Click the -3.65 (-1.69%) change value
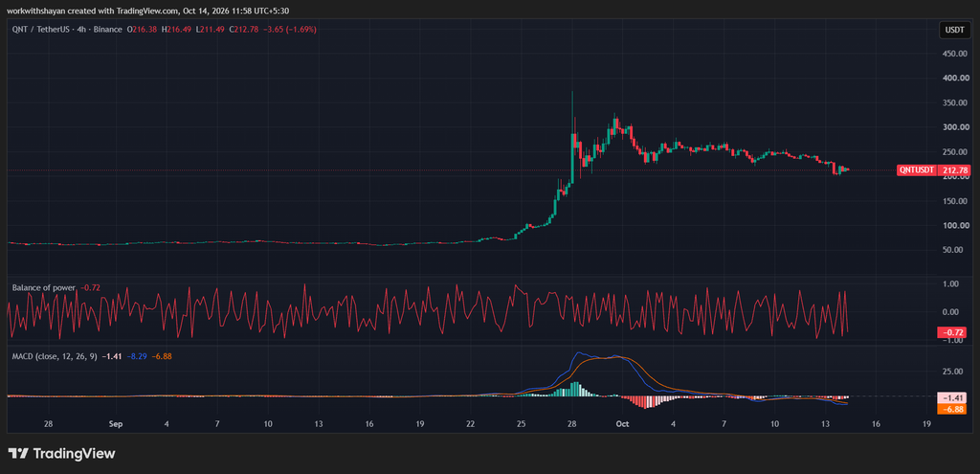This screenshot has height=474, width=980. click(x=290, y=30)
